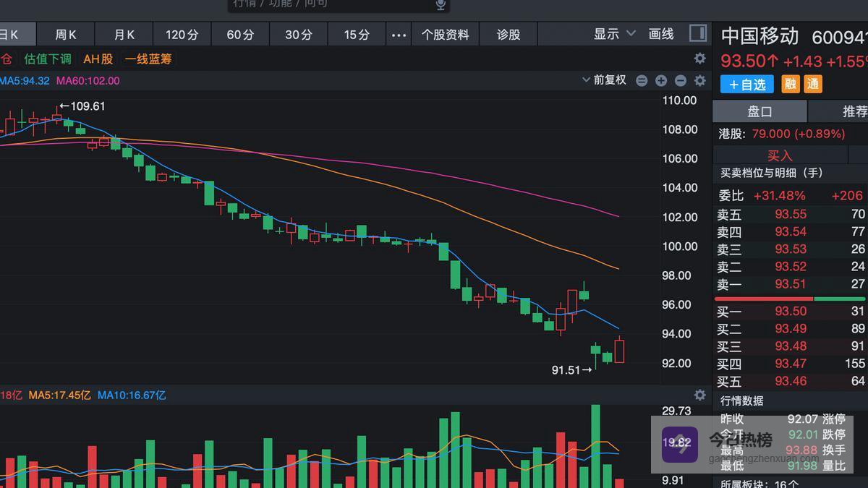Click the 卖一 price 93.51 row
This screenshot has width=868, height=488.
click(x=790, y=284)
